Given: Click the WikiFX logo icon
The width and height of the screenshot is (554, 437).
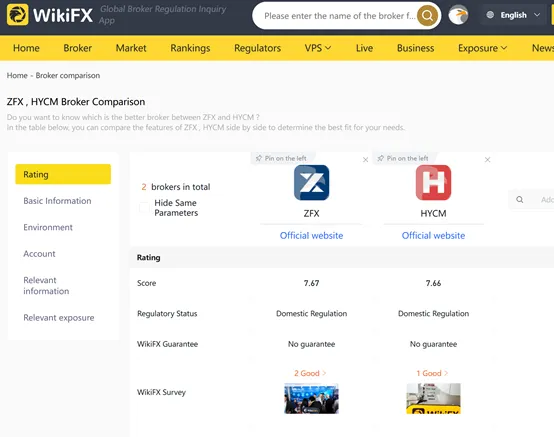Looking at the screenshot, I should pos(17,15).
